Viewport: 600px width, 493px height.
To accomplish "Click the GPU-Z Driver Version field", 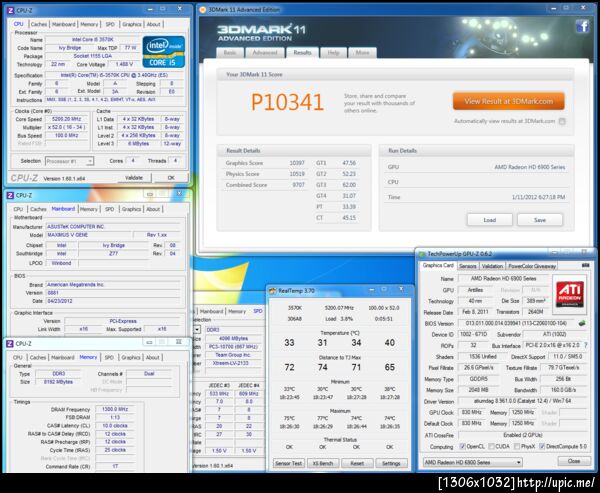I will (x=523, y=401).
